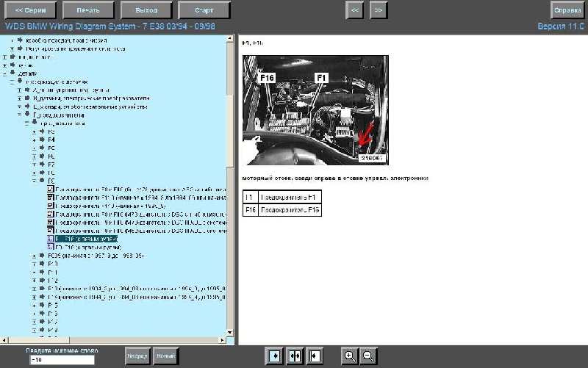The height and width of the screenshot is (368, 588).
Task: Select the split both panes view icon
Action: tap(295, 356)
